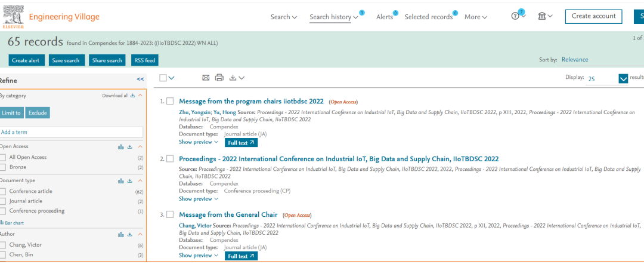Collapse the Open Access facet

(140, 147)
